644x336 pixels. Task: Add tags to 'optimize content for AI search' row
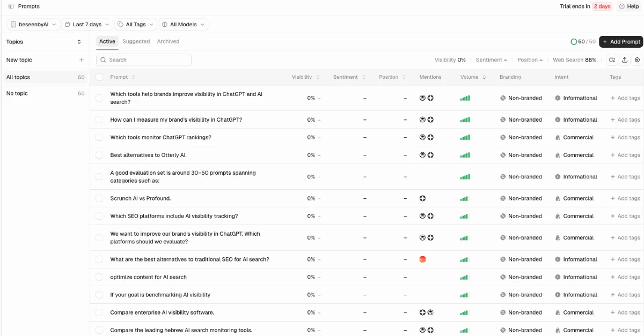pos(625,277)
